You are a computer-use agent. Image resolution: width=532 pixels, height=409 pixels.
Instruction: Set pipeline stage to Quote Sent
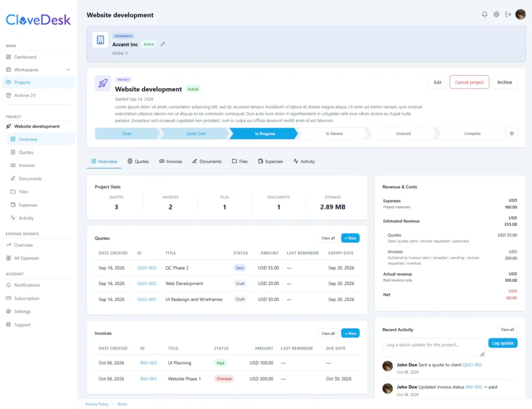(196, 133)
